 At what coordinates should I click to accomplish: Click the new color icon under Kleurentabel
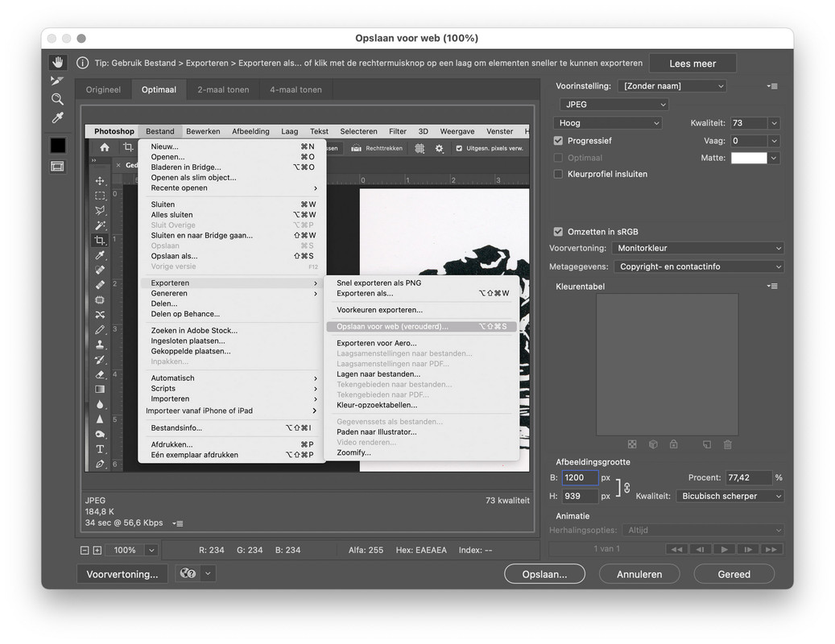click(707, 444)
